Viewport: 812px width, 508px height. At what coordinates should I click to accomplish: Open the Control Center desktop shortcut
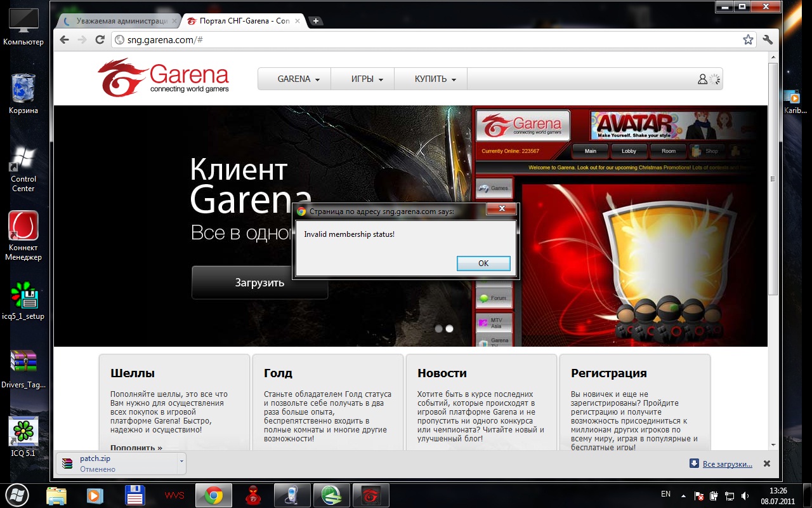coord(23,169)
